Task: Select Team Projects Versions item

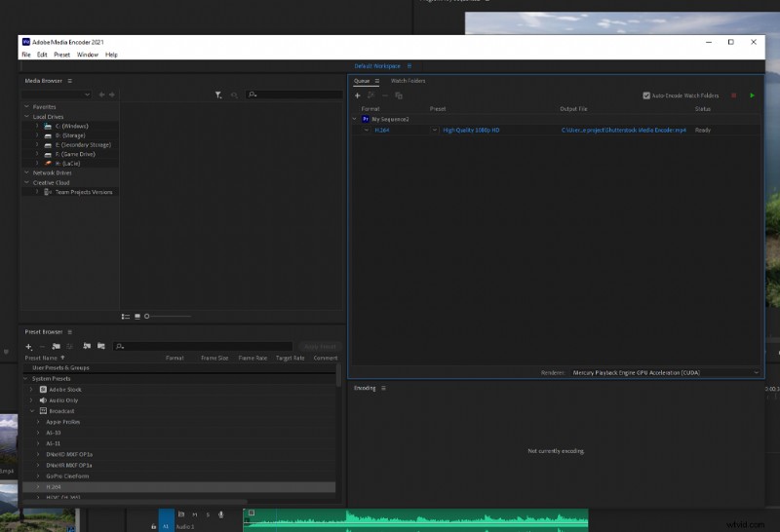Action: click(x=84, y=192)
